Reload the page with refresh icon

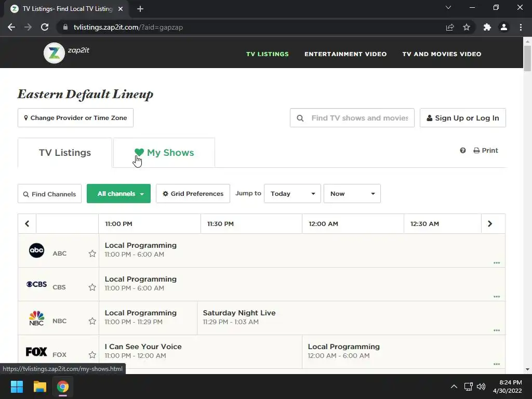click(x=45, y=27)
